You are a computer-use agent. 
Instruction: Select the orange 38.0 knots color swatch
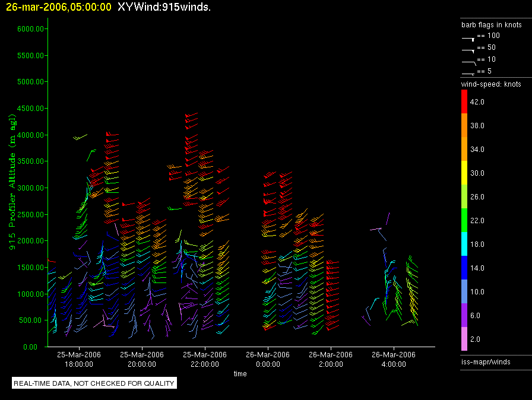[x=465, y=126]
